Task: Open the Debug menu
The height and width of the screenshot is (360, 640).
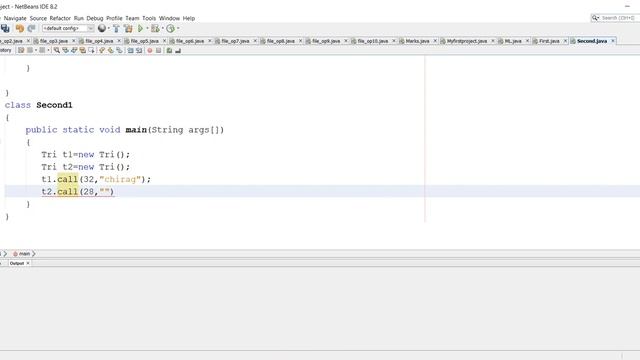Action: point(95,18)
